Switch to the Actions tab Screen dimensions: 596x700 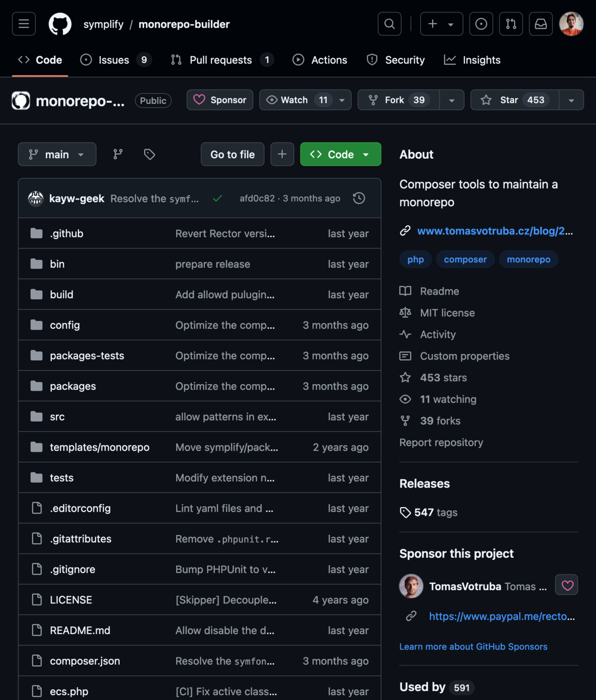320,60
